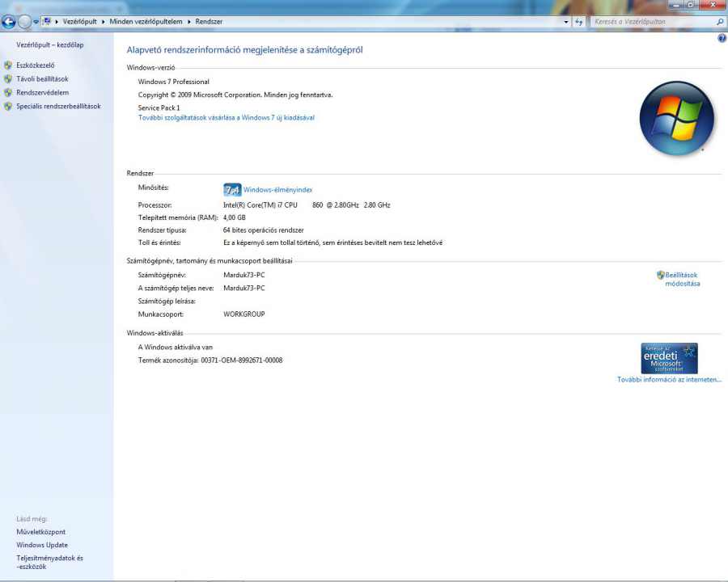This screenshot has height=582, width=728.
Task: Click shield icon beside Beállítások módosítása
Action: click(660, 275)
